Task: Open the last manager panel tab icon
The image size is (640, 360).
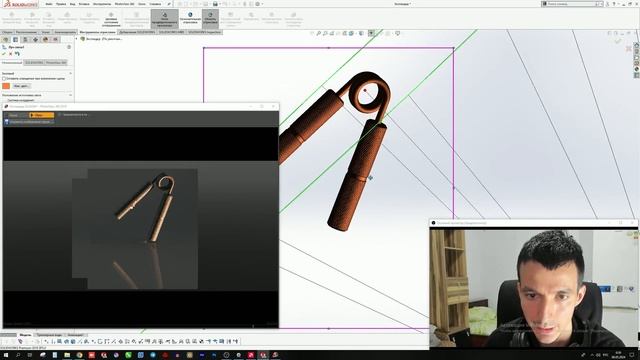Action: [56, 40]
